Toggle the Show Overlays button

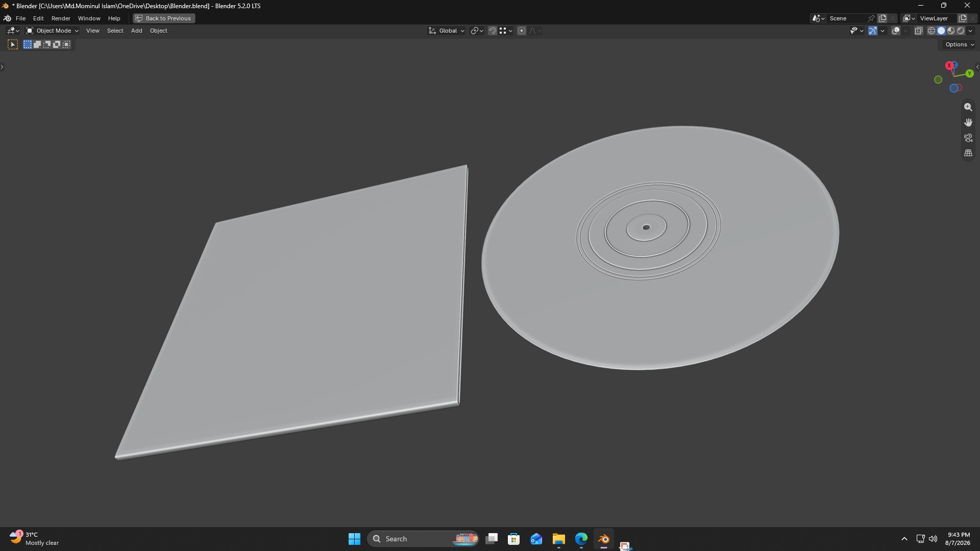click(896, 31)
